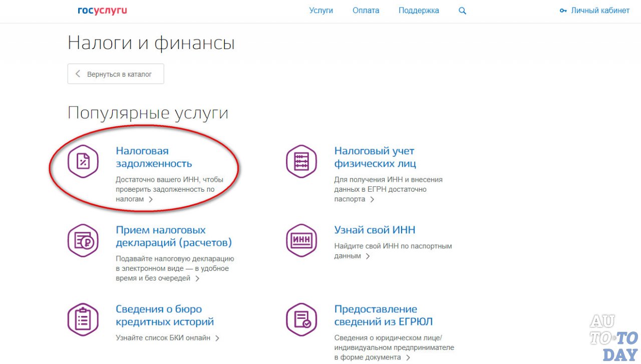The image size is (641, 364).
Task: Expand arrow after паспортным данным text
Action: point(368,256)
